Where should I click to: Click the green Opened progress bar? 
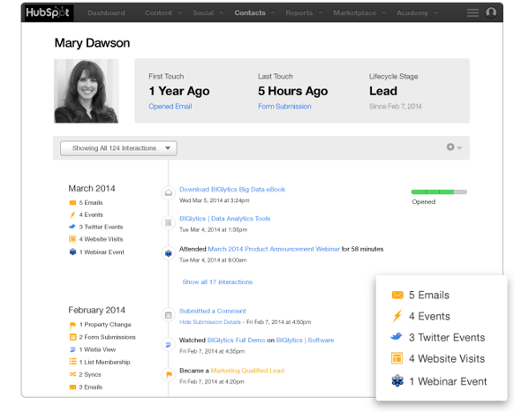click(439, 191)
